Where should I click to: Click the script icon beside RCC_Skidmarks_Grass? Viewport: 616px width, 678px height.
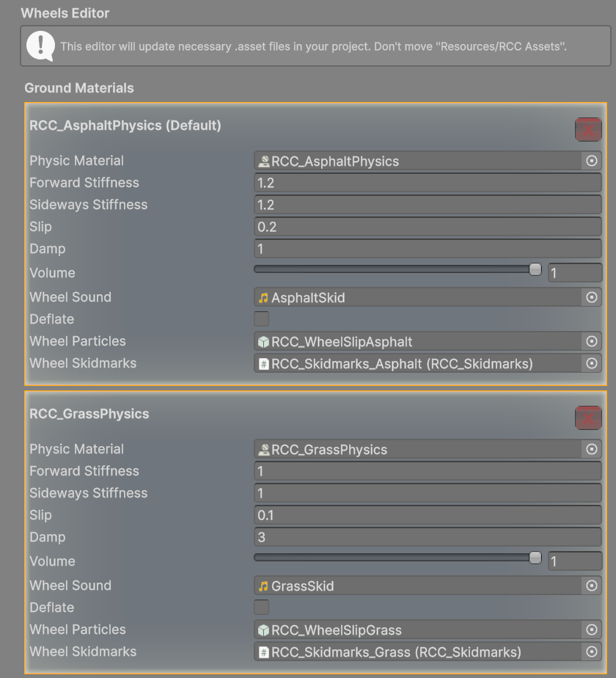point(264,652)
